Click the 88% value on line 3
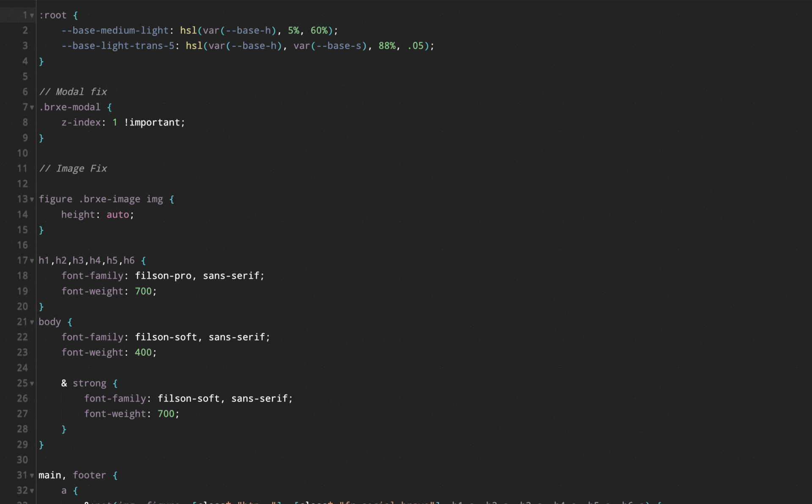 tap(387, 46)
